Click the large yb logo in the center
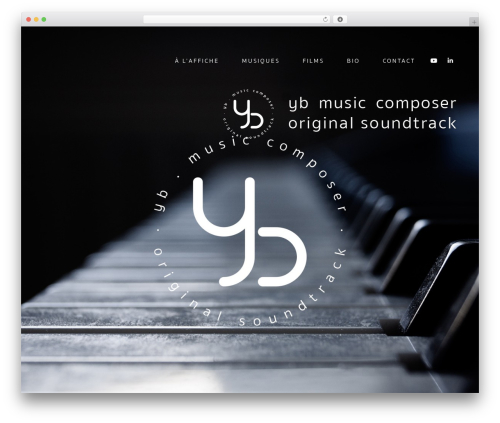This screenshot has height=423, width=500. (x=249, y=231)
